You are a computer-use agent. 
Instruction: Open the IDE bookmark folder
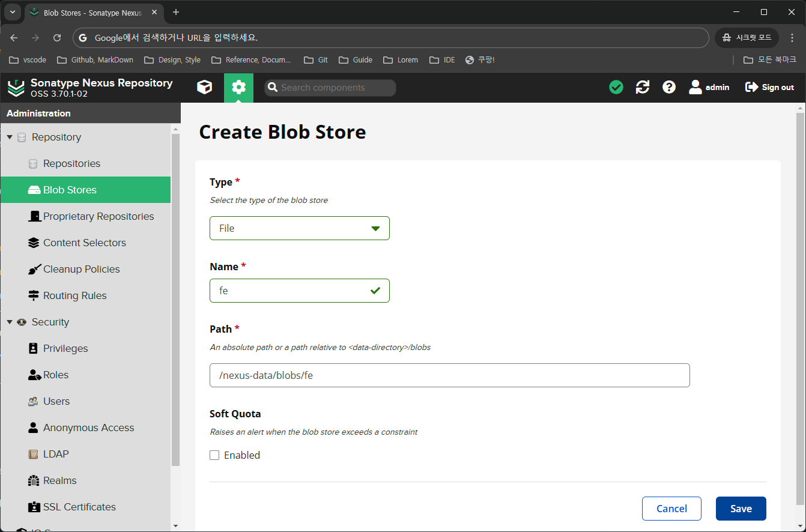click(442, 59)
